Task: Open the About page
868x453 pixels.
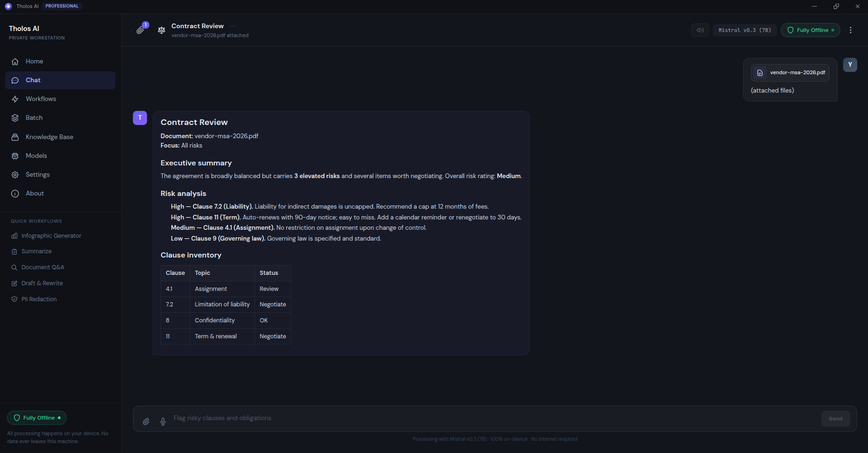Action: point(60,193)
